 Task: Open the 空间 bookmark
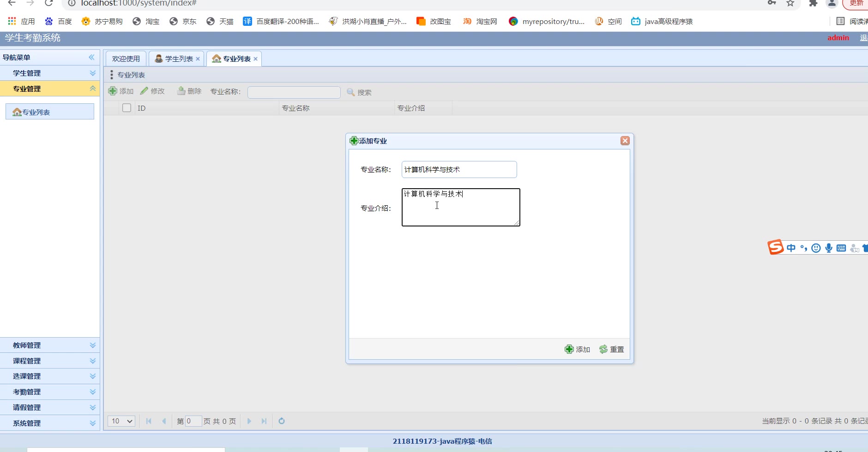point(608,21)
